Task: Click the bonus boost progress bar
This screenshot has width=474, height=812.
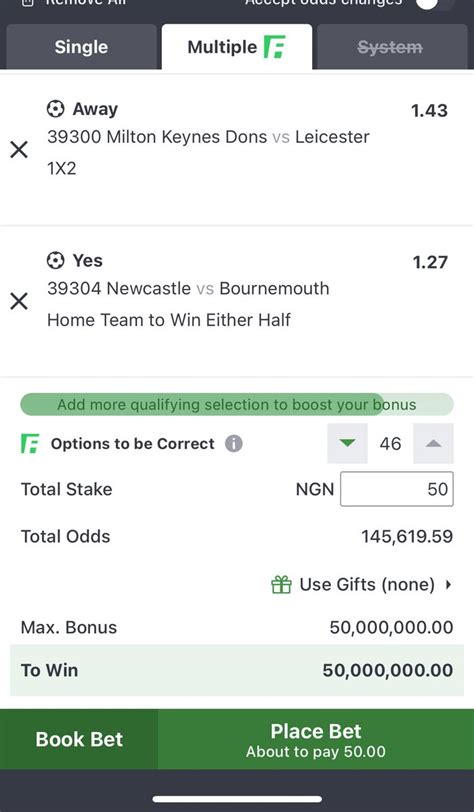Action: (237, 404)
